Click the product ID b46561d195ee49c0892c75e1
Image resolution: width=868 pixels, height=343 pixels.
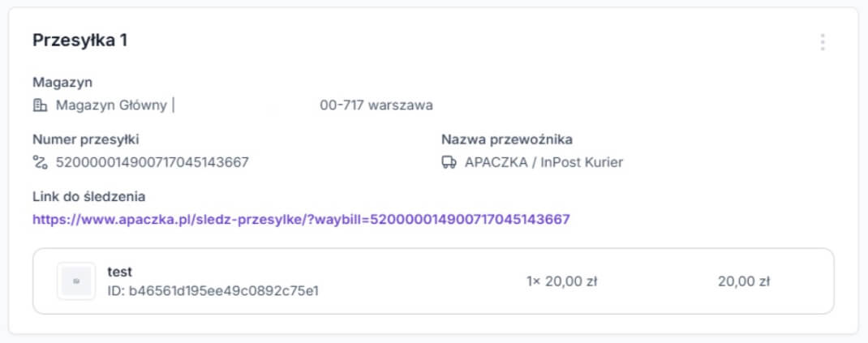click(x=213, y=289)
